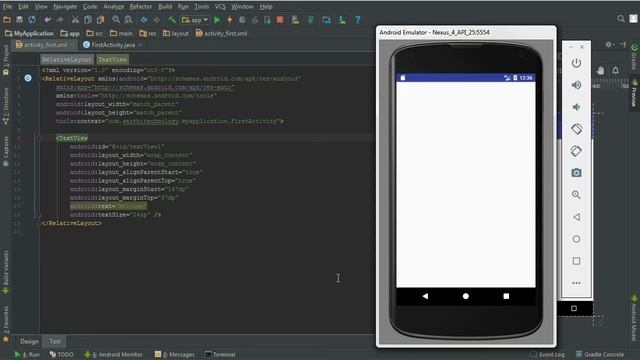640x360 pixels.
Task: Click the emulator Power button
Action: 576,63
